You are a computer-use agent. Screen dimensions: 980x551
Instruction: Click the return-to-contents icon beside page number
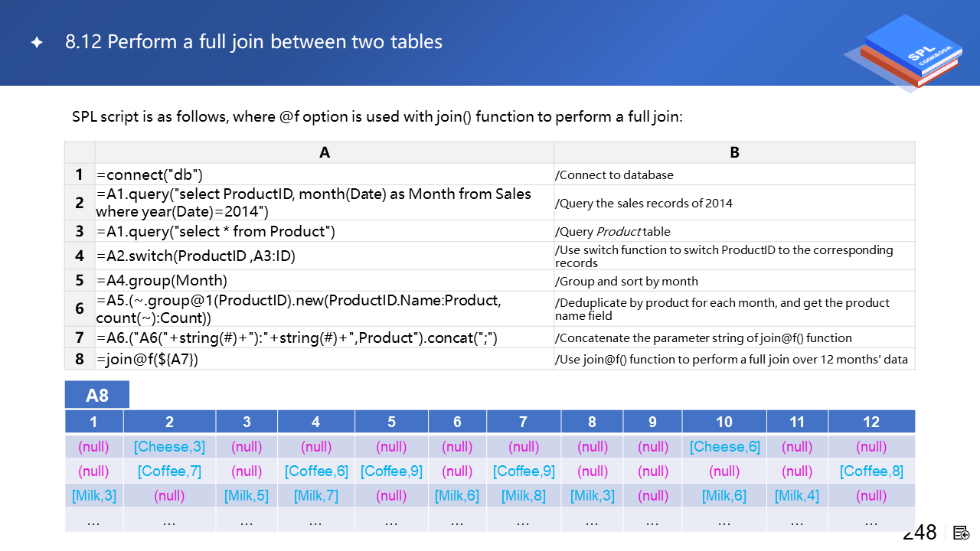(x=962, y=533)
